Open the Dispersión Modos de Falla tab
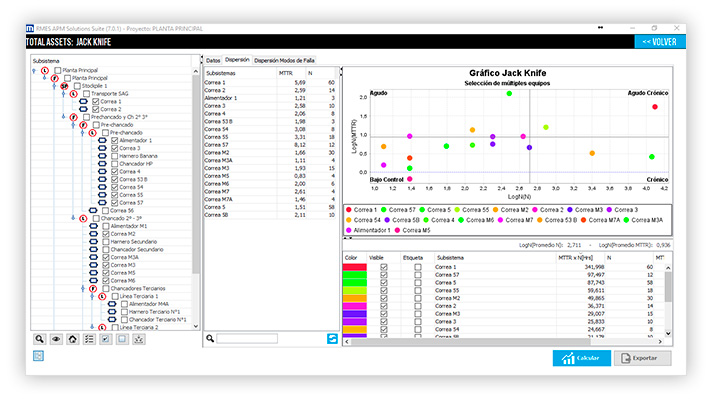Image resolution: width=716 pixels, height=399 pixels. point(284,60)
